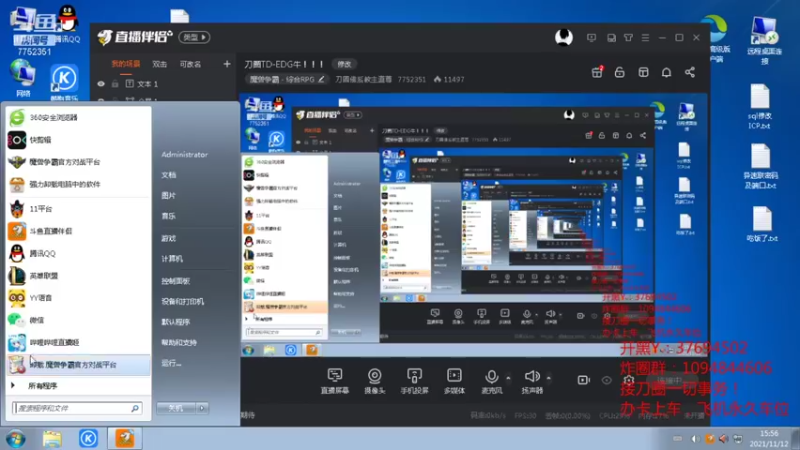
Task: Toggle the 扬声器 speaker
Action: coord(532,381)
